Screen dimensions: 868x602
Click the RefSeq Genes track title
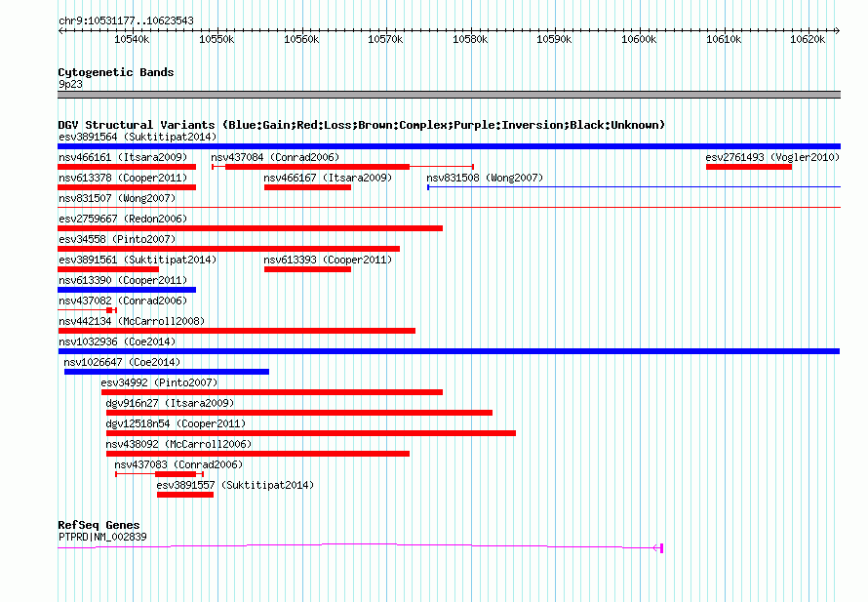click(99, 525)
